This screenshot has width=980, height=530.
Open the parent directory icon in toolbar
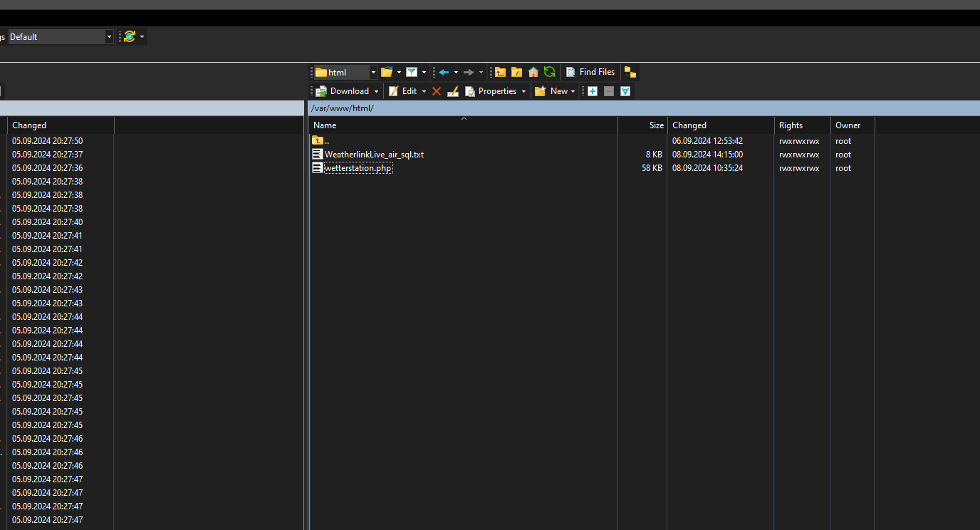point(500,72)
